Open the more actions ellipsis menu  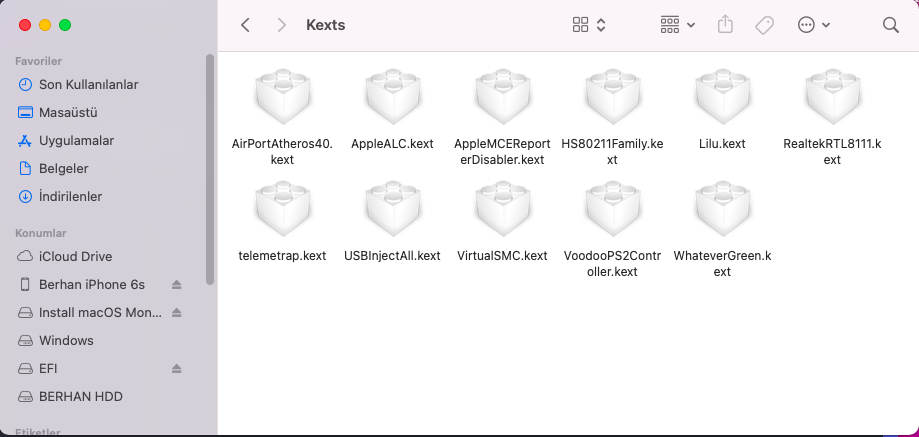814,25
